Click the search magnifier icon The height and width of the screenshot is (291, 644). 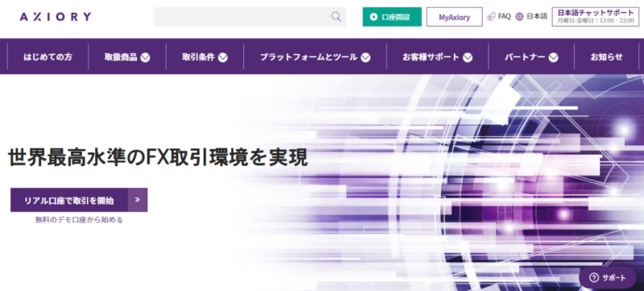coord(336,16)
